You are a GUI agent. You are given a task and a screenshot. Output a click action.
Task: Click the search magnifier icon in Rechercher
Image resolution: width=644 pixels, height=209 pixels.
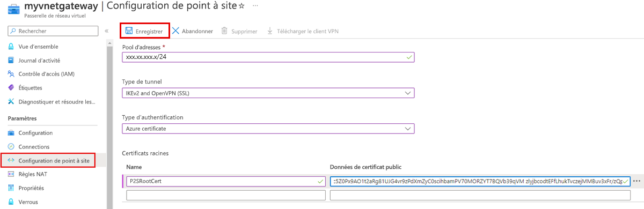point(13,31)
